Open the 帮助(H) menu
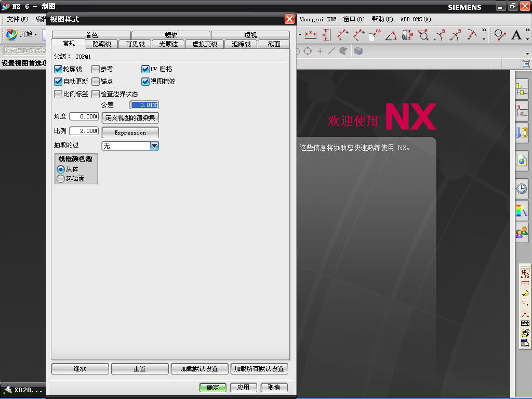This screenshot has width=532, height=399. coord(382,19)
